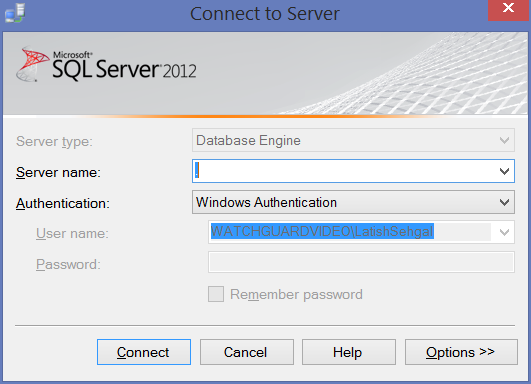Click the Authentication label
The height and width of the screenshot is (384, 531).
pos(63,204)
